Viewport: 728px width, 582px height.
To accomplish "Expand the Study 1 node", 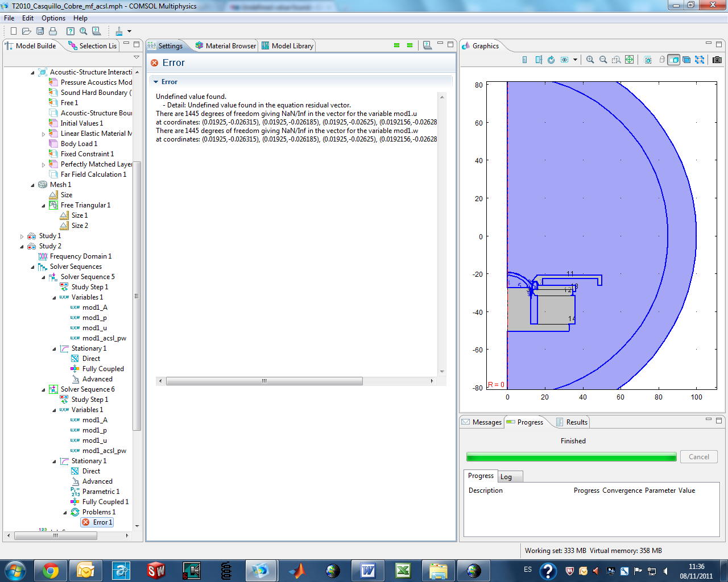I will (22, 236).
